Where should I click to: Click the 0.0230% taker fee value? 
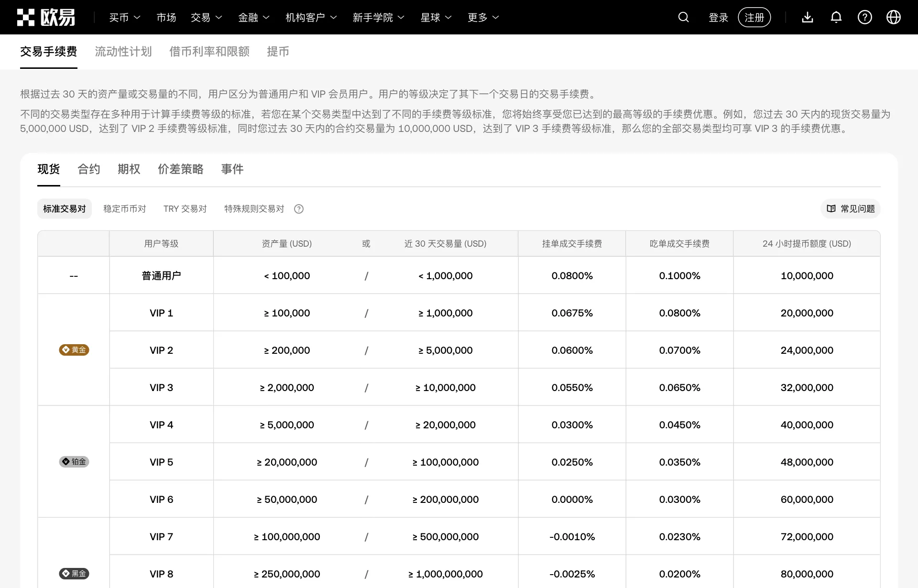[x=680, y=537]
